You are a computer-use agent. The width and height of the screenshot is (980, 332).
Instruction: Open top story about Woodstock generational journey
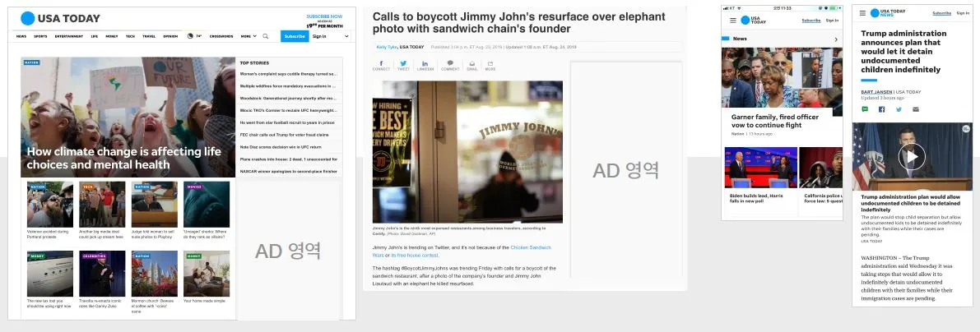tap(289, 98)
